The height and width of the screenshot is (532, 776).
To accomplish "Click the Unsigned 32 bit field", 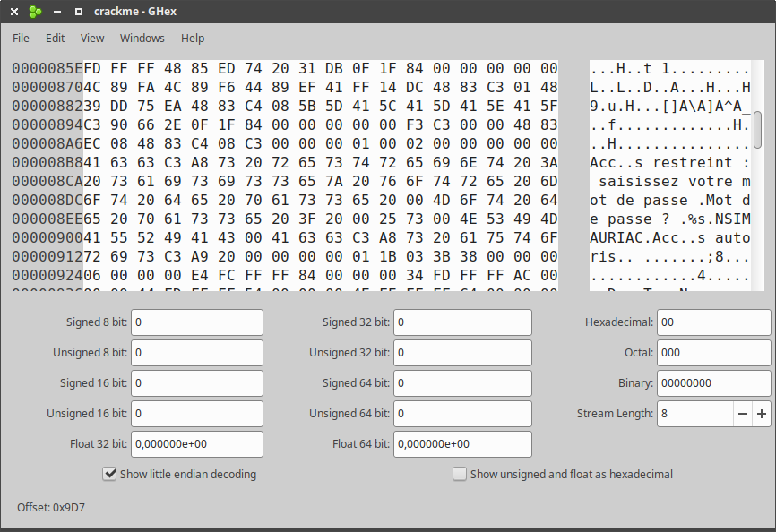I will tap(462, 353).
